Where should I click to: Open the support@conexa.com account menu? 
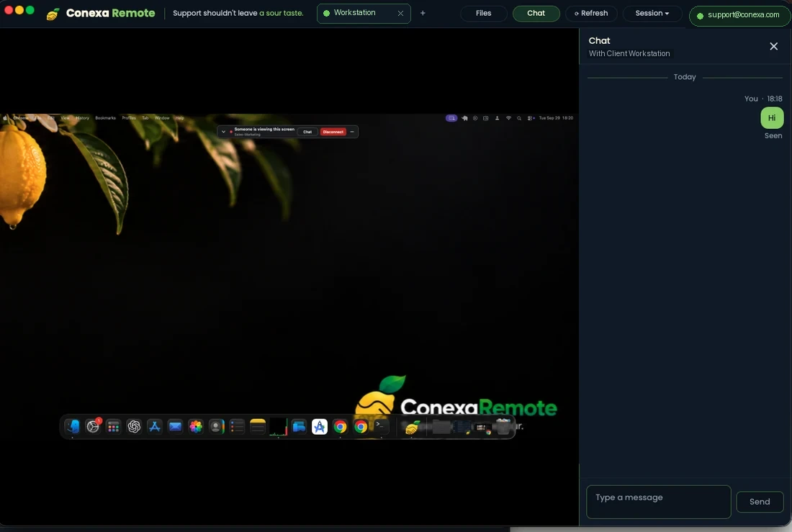[x=739, y=15]
